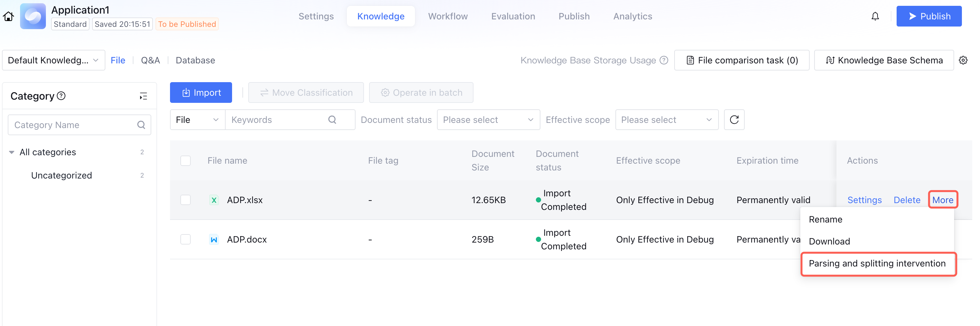Open the Default Knowledge base dropdown

point(53,60)
